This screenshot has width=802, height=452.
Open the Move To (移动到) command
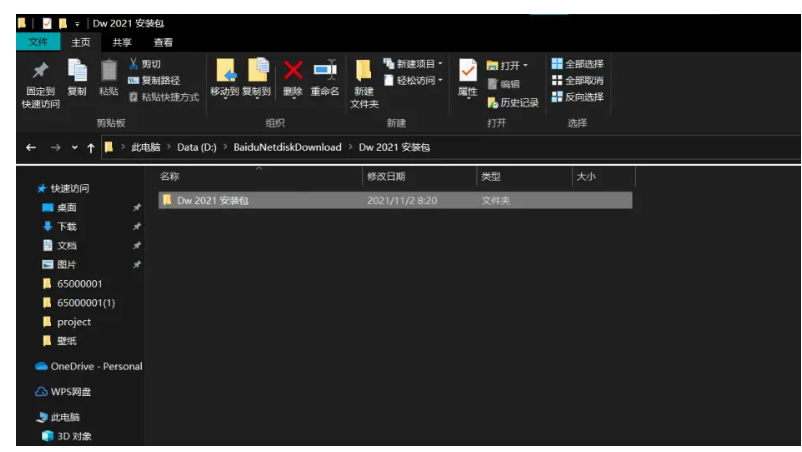[225, 78]
